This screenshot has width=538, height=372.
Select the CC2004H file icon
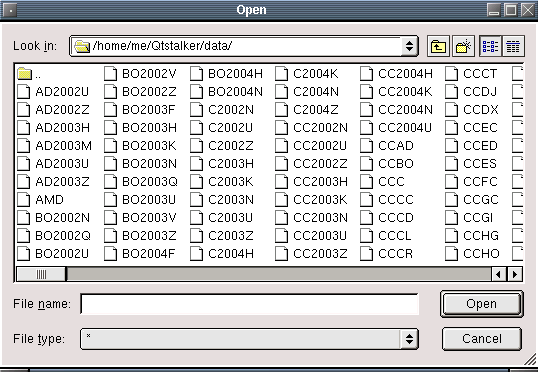[x=367, y=73]
